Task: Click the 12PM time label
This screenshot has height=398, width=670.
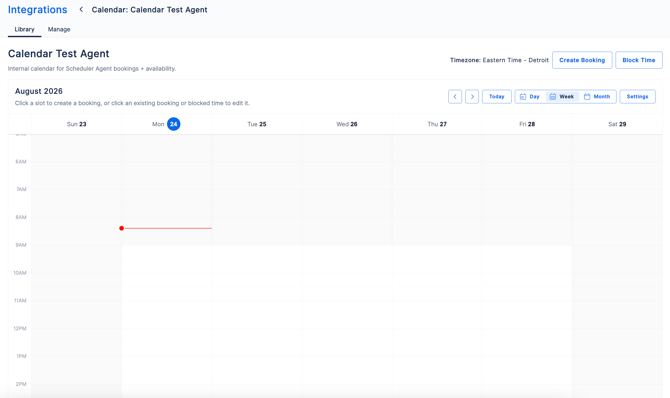Action: point(20,328)
